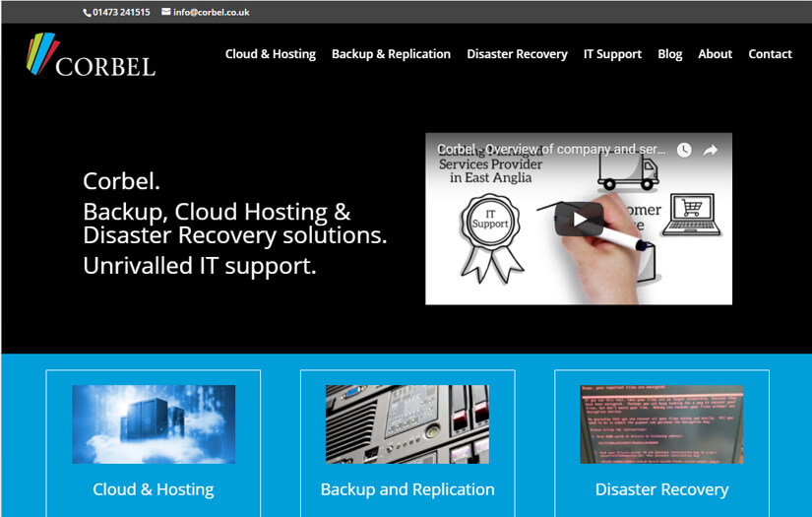Image resolution: width=812 pixels, height=517 pixels.
Task: Click the cloud server thumbnail image
Action: (154, 424)
